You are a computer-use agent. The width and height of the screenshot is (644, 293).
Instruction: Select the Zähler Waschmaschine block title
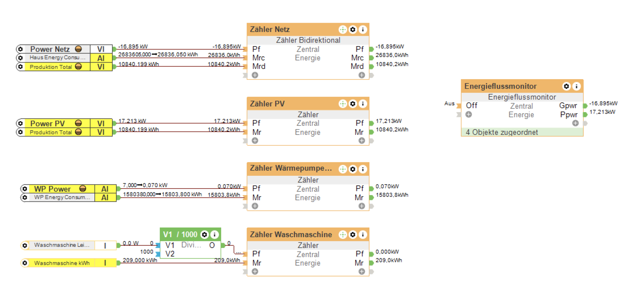point(291,234)
